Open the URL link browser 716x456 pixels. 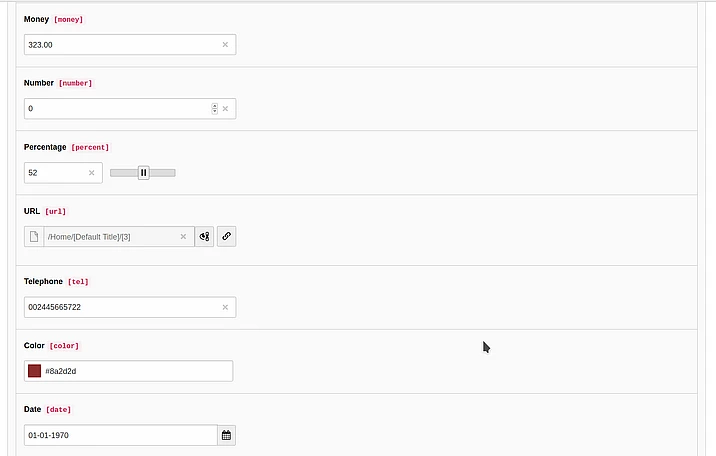[204, 237]
